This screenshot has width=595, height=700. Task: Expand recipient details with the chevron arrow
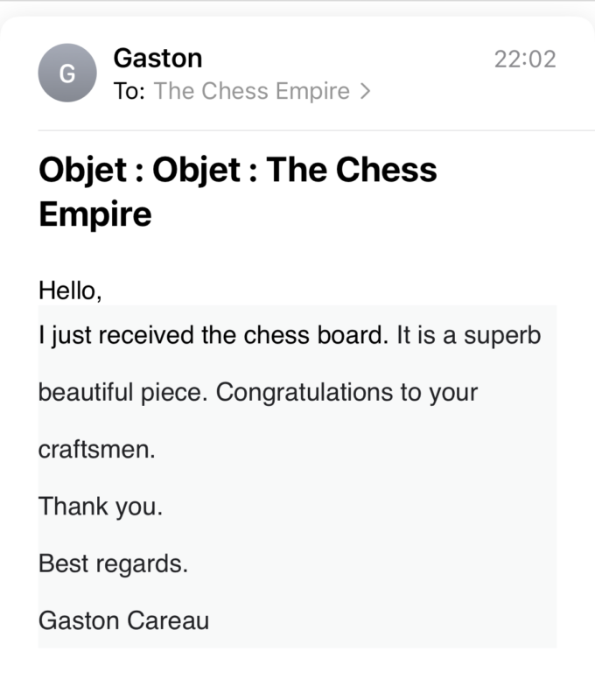(366, 91)
